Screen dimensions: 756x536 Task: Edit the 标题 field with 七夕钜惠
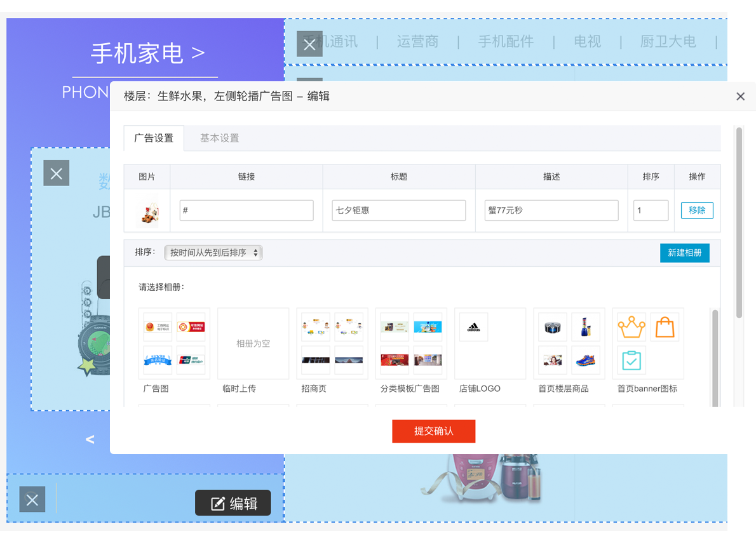399,211
